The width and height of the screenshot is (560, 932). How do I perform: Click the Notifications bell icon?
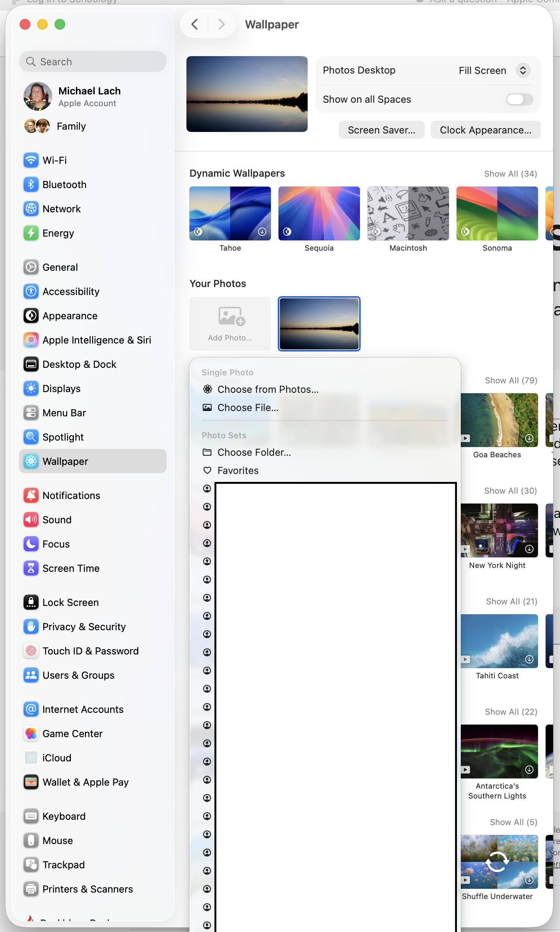click(31, 496)
